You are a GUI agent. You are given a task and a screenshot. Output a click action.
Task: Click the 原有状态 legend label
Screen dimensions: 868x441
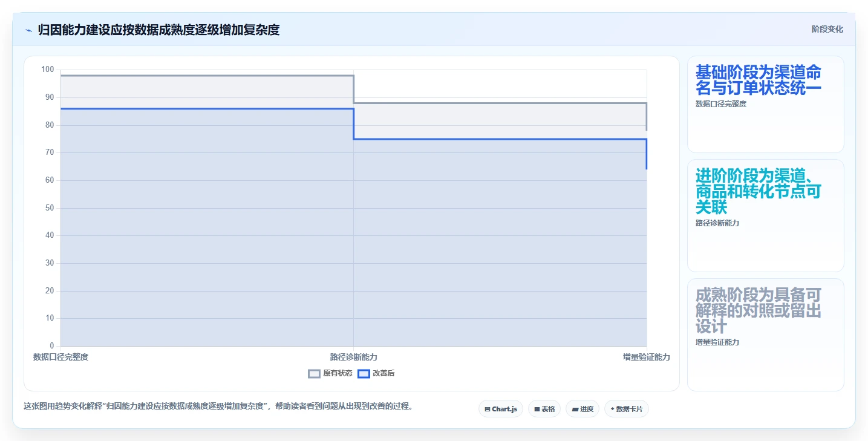pos(338,374)
